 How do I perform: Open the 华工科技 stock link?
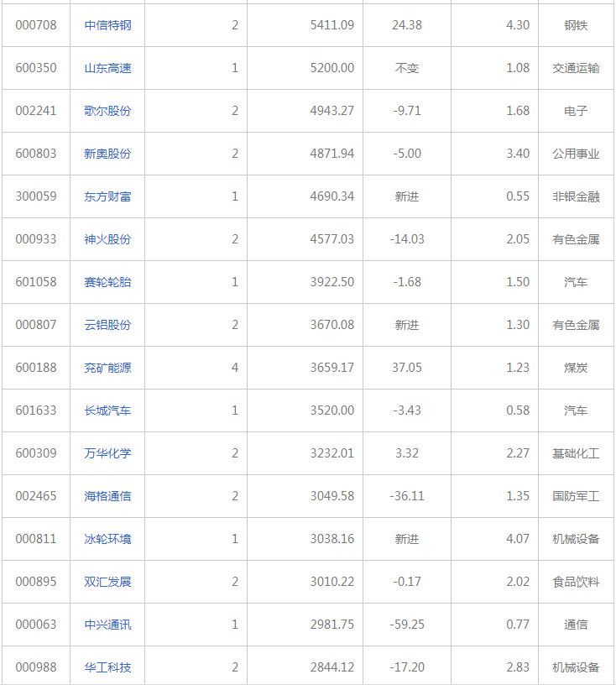tap(107, 667)
